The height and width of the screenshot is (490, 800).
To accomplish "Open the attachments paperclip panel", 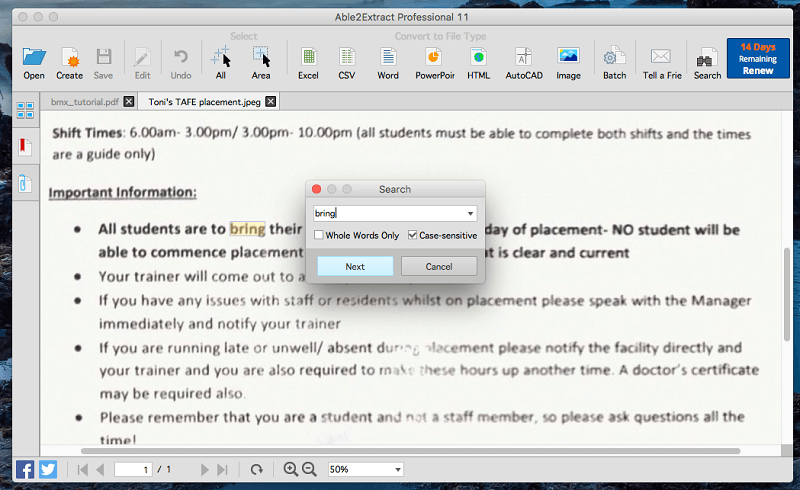I will (x=25, y=183).
